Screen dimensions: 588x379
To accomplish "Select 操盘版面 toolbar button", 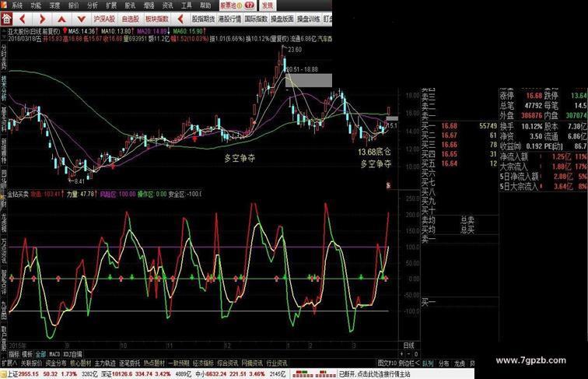I will [282, 19].
